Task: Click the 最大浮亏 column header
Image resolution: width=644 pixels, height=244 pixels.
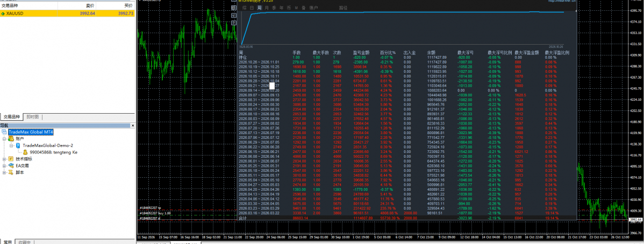Action: (466, 53)
